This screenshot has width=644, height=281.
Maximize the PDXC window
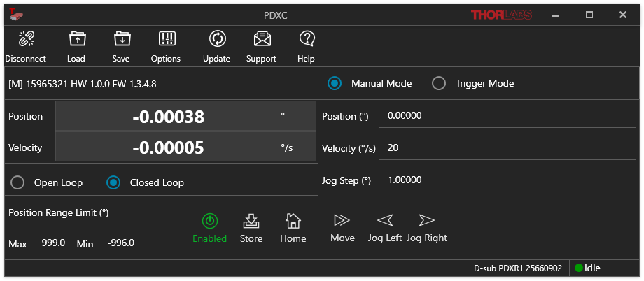pyautogui.click(x=589, y=15)
